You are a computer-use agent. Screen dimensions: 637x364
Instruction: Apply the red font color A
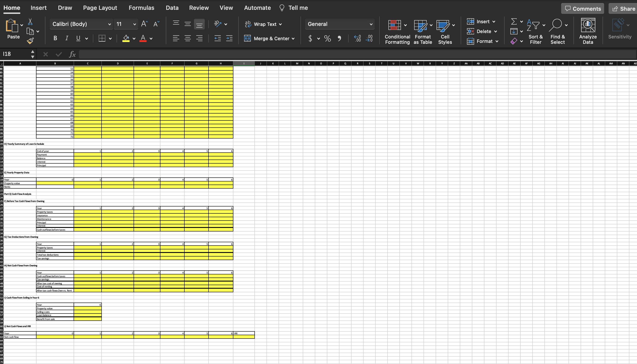[143, 38]
